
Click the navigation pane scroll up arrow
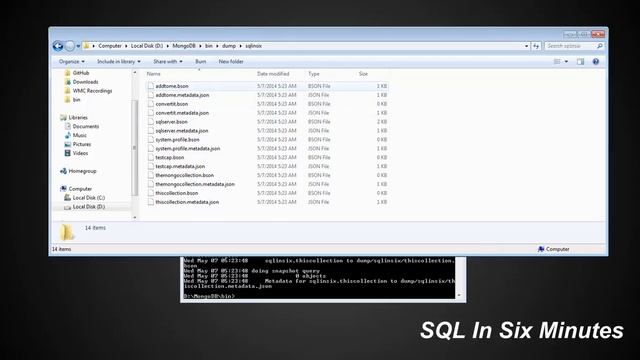[135, 73]
